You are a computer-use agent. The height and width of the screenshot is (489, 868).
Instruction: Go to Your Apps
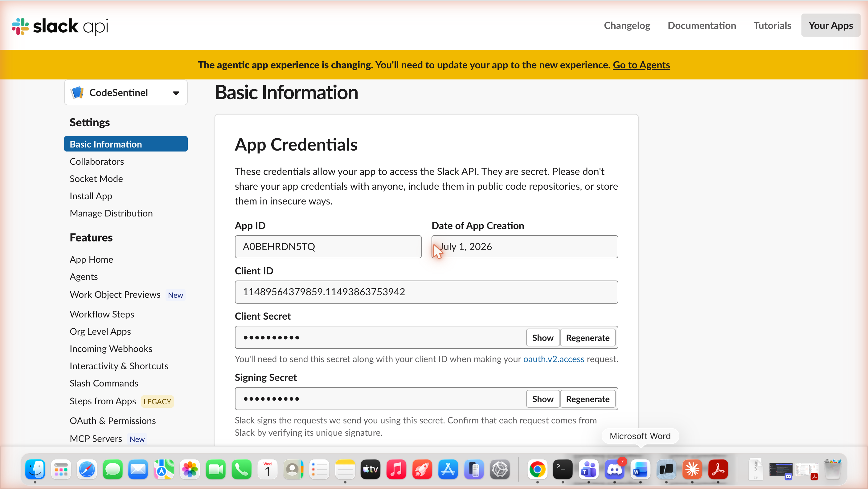point(831,26)
